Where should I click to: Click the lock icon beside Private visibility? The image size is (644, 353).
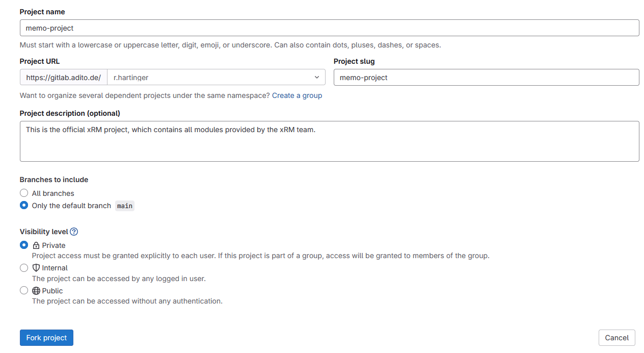tap(35, 245)
